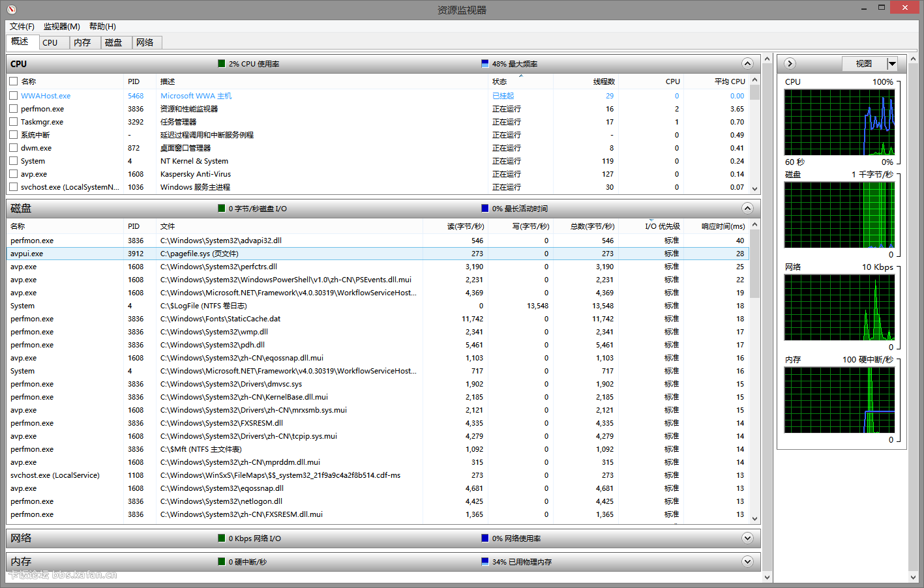Click Kaspersky Anti-Virus description text
The height and width of the screenshot is (588, 924).
196,174
